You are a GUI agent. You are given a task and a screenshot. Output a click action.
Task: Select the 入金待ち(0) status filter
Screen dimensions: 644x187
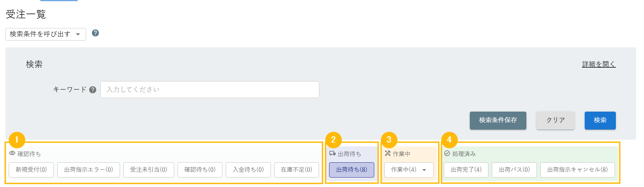coord(248,170)
